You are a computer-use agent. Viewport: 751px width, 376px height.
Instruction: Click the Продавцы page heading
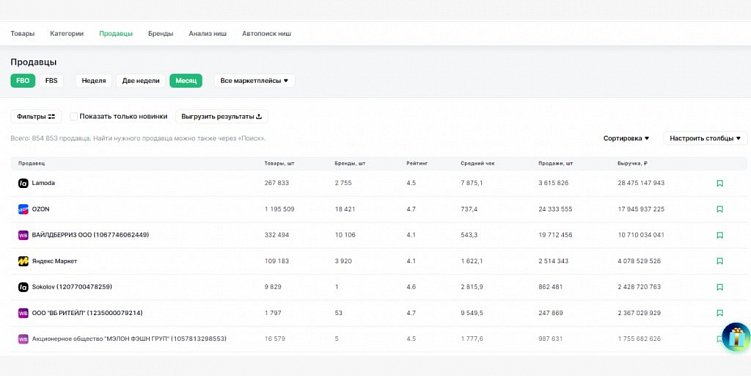34,62
